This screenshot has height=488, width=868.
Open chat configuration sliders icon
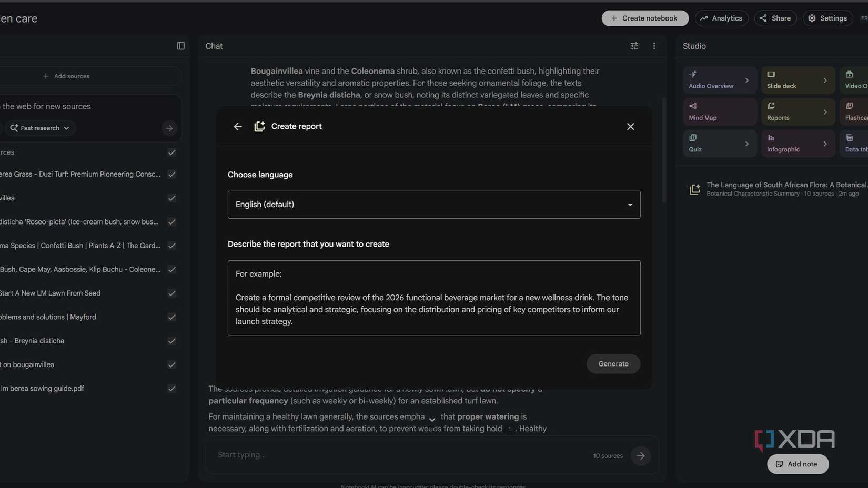[634, 46]
